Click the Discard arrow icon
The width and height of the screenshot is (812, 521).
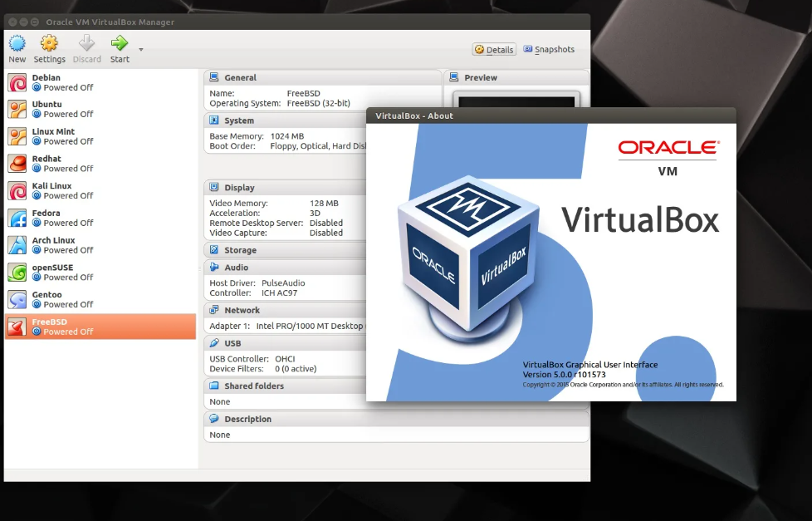pos(86,43)
